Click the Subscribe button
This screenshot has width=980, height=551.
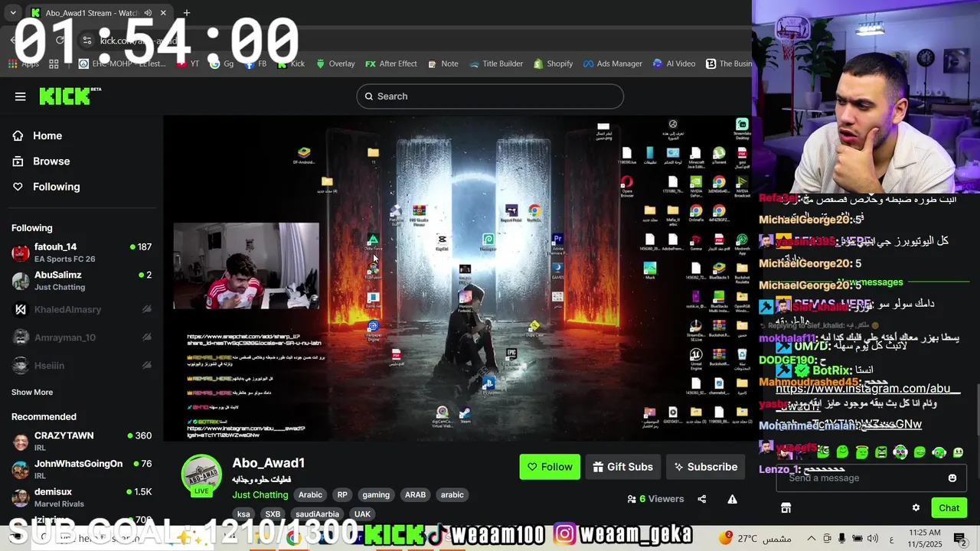706,467
